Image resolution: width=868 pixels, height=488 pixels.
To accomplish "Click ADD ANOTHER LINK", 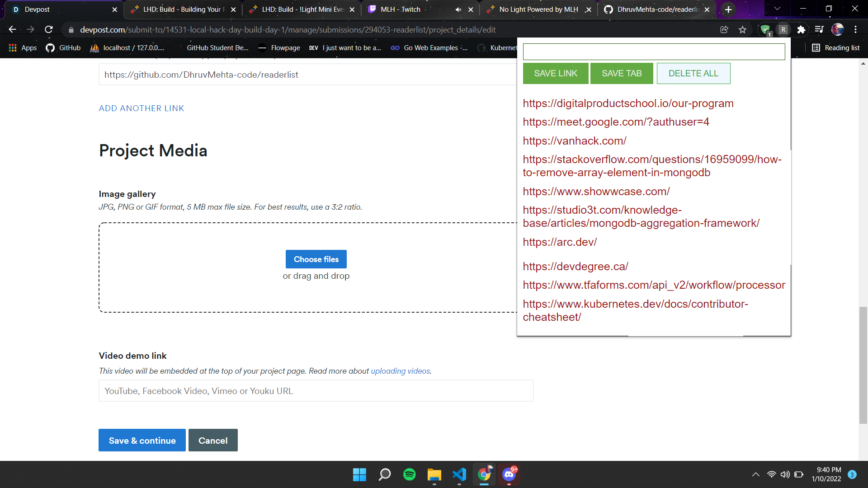I will tap(142, 108).
